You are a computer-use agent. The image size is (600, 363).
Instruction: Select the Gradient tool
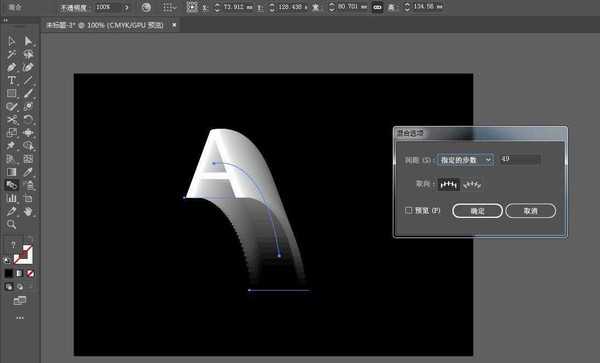click(11, 172)
